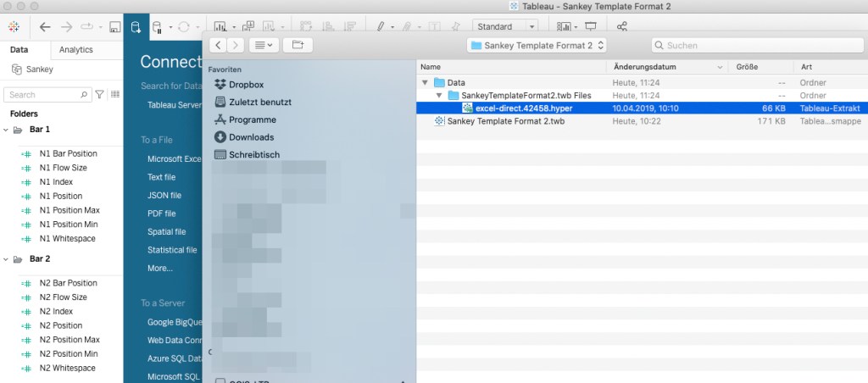Click the Fix Axes pin icon
This screenshot has width=868, height=383.
pos(455,26)
